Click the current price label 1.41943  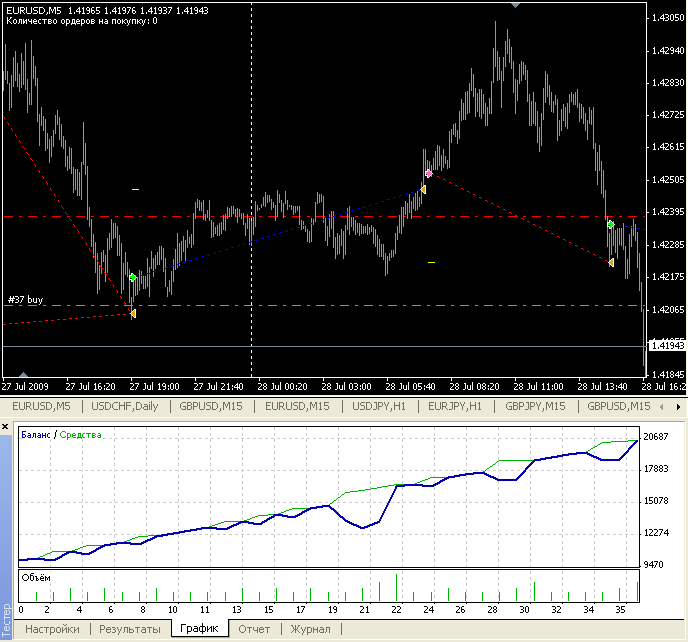[665, 345]
